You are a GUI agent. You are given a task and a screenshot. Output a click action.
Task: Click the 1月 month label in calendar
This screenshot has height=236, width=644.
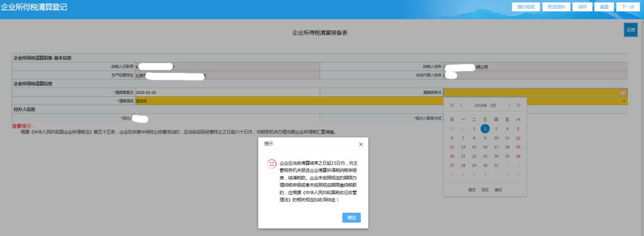493,105
